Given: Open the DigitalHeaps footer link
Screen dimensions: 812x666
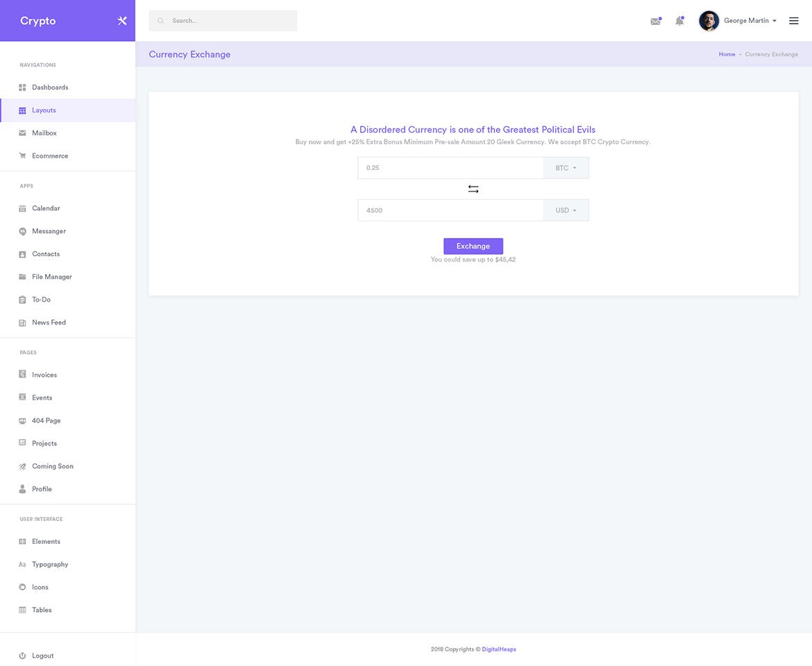Looking at the screenshot, I should click(x=499, y=649).
